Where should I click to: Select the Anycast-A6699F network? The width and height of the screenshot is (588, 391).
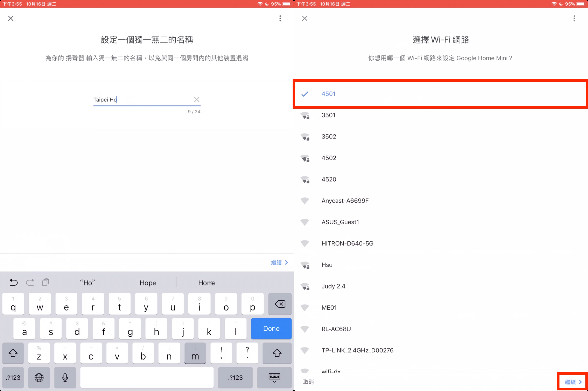[x=441, y=201]
